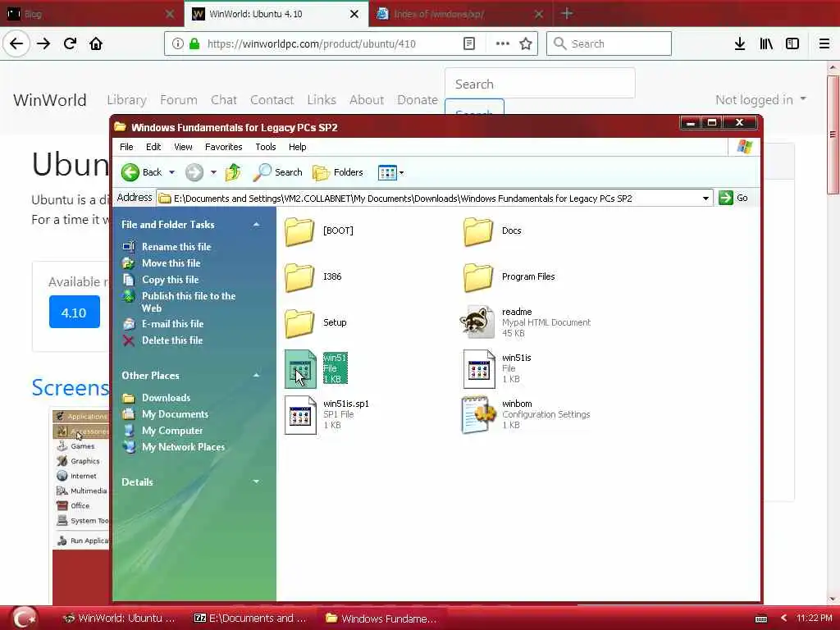Open My Computer from Other Places
The image size is (840, 630).
point(172,431)
